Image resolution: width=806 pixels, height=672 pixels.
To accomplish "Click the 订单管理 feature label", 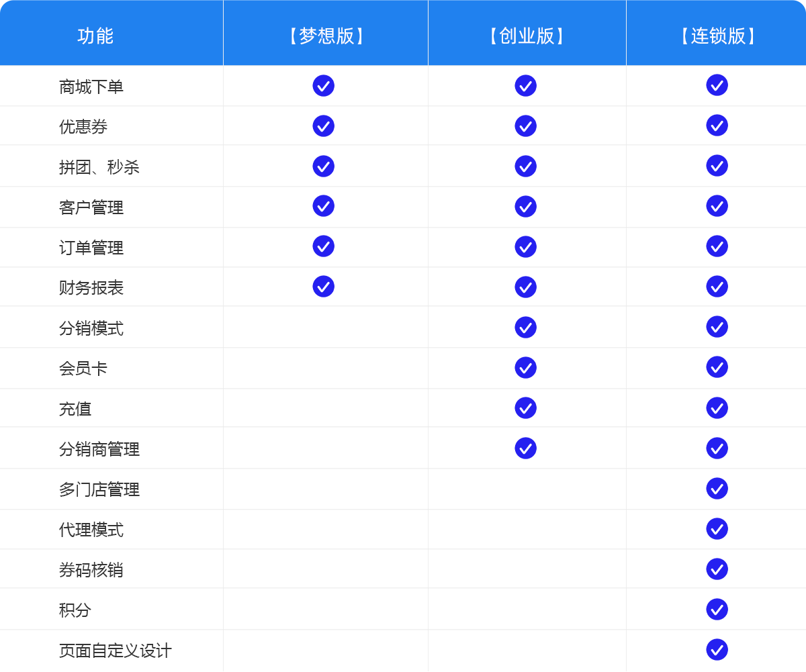I will point(91,248).
